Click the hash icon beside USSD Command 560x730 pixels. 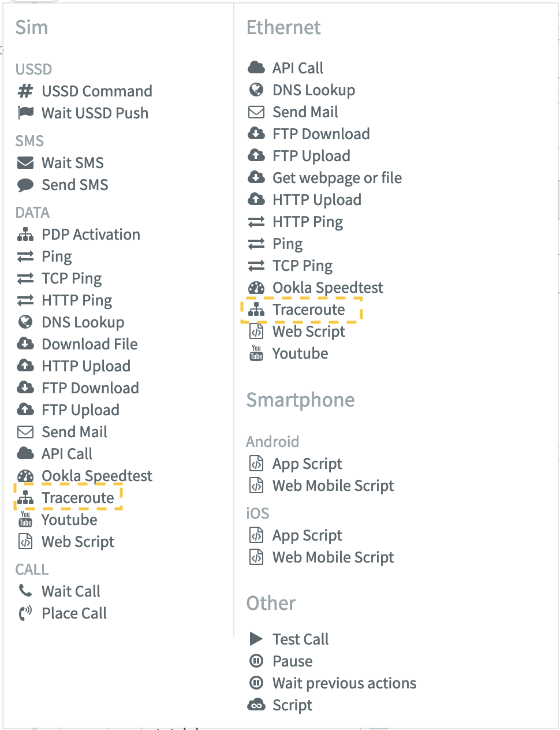tap(25, 91)
